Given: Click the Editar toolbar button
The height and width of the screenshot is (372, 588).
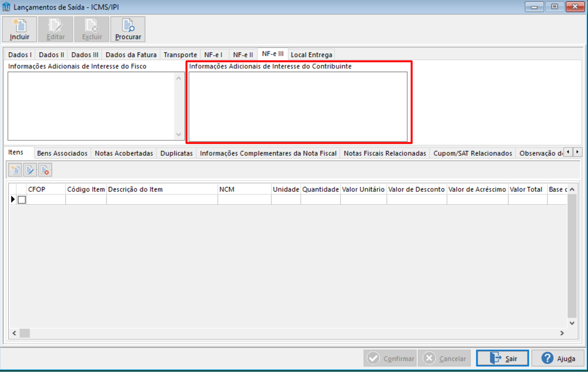Looking at the screenshot, I should [56, 29].
